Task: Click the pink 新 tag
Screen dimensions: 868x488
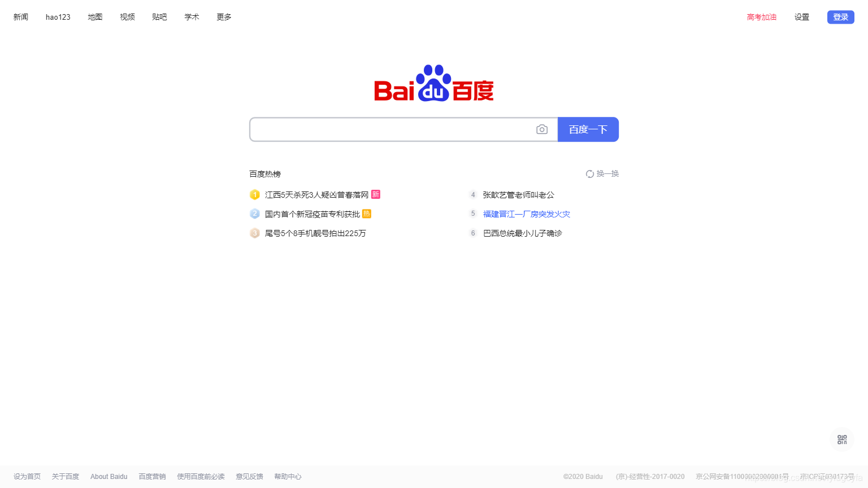Action: click(x=376, y=194)
